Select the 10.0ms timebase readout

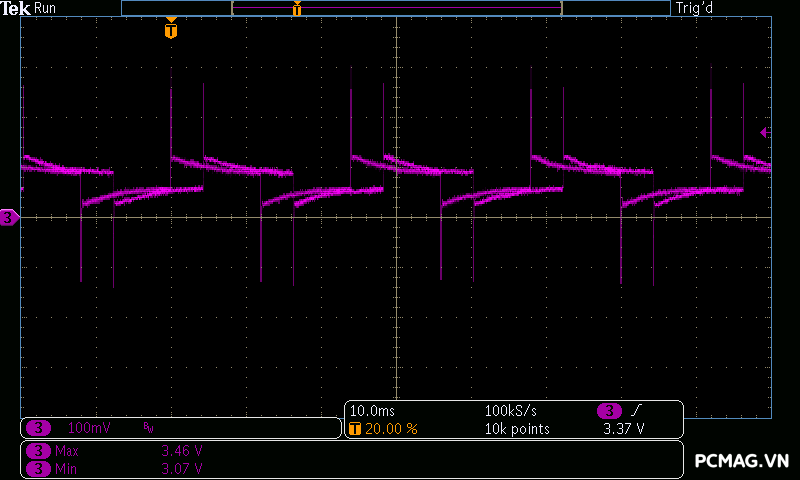(x=370, y=411)
